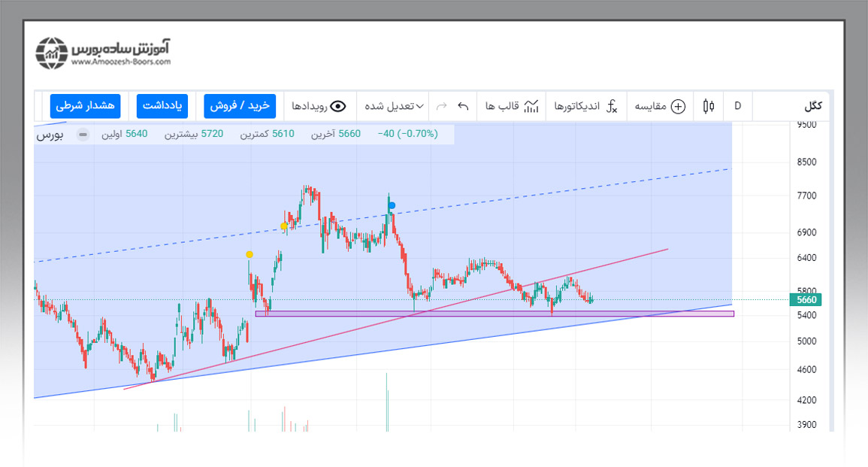Click the chart templates icon
This screenshot has width=868, height=467.
pyautogui.click(x=532, y=106)
